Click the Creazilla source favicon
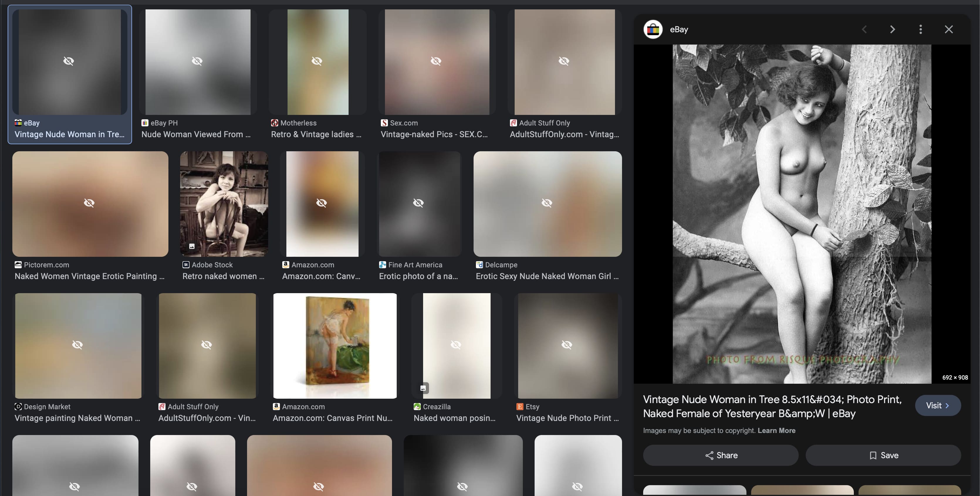 tap(417, 407)
